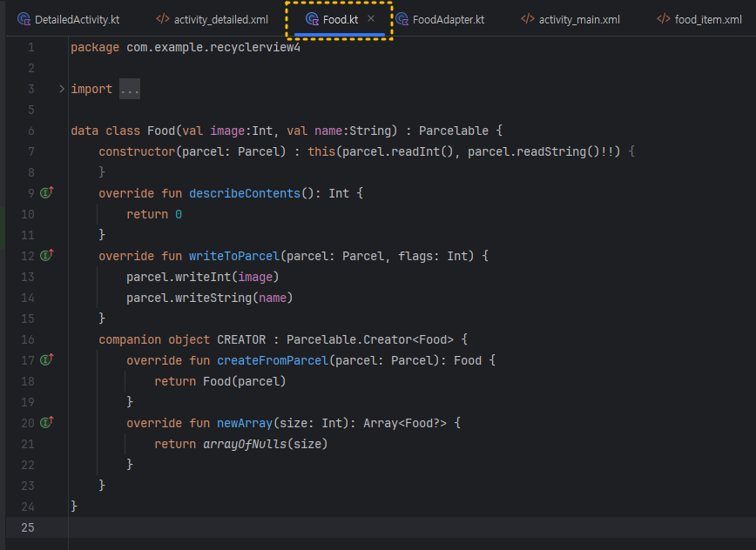Expand the collapsed import block arrow

pos(62,89)
